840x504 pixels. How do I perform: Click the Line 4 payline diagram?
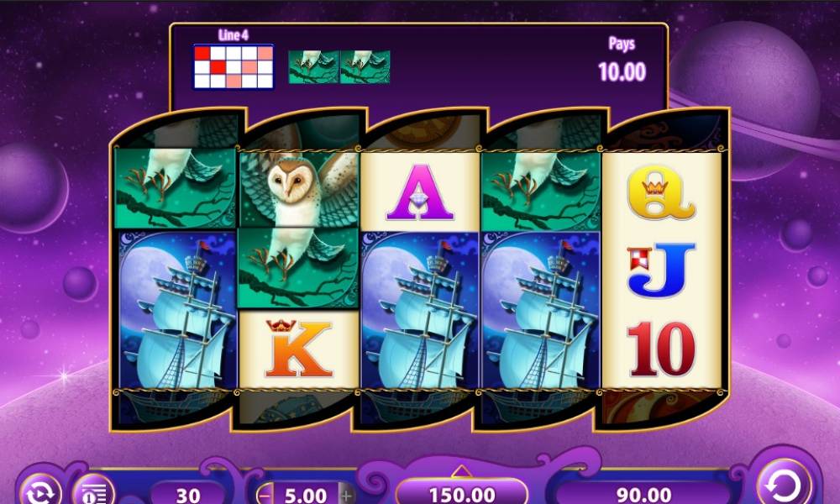pos(233,66)
